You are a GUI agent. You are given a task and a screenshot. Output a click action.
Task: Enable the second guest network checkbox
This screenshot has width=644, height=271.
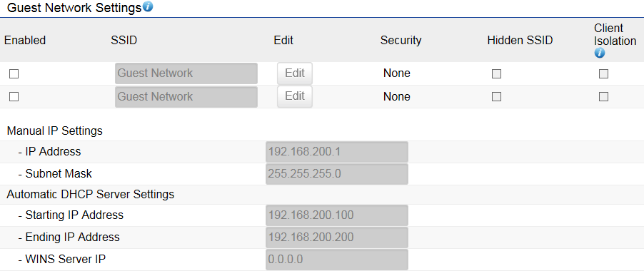[14, 97]
